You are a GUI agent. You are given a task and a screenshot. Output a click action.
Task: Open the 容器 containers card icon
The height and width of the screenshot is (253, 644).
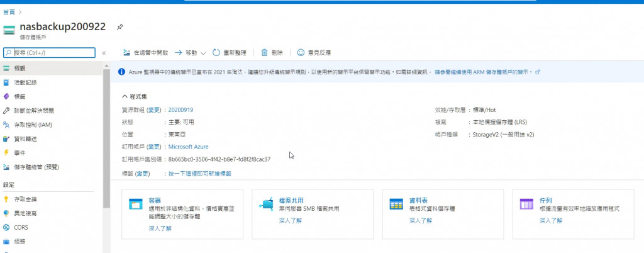coord(136,204)
